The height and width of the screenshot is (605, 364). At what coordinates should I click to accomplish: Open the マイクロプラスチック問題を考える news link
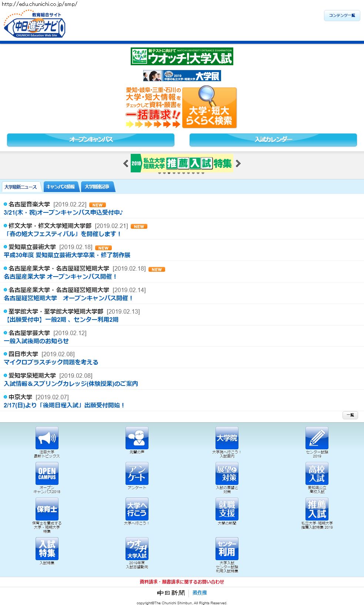[x=51, y=362]
